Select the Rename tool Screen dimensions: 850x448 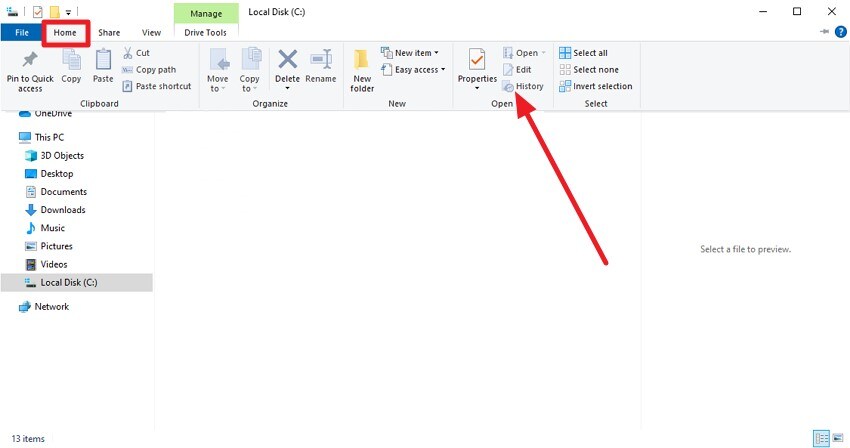click(x=321, y=66)
